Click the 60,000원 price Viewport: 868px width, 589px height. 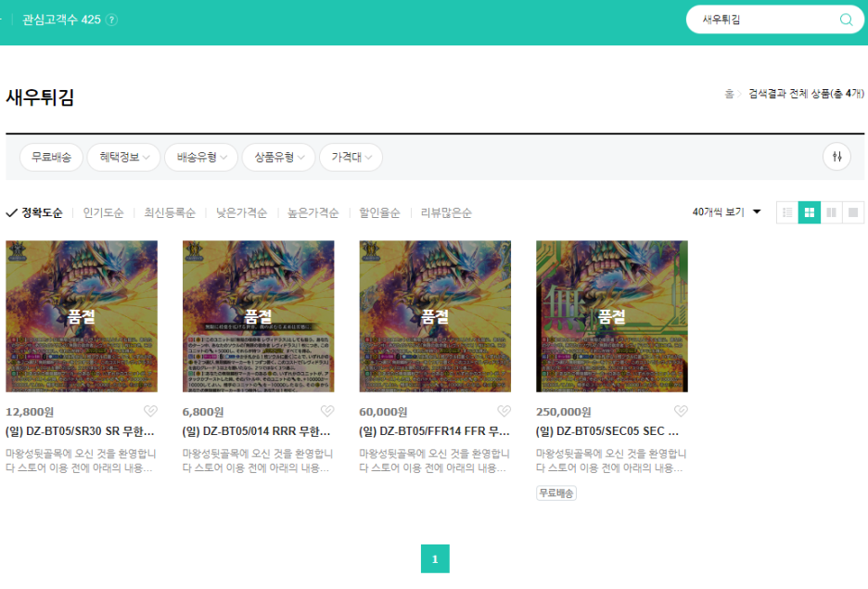[x=383, y=412]
